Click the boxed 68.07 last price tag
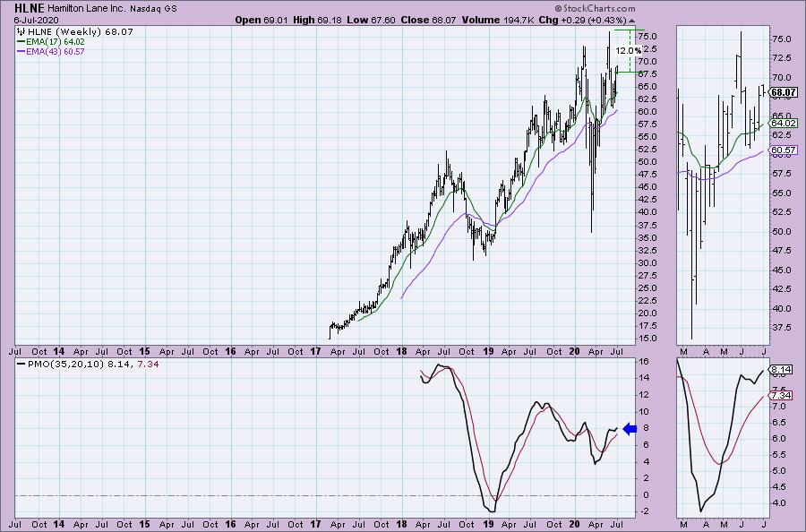Image resolution: width=806 pixels, height=532 pixels. 784,93
